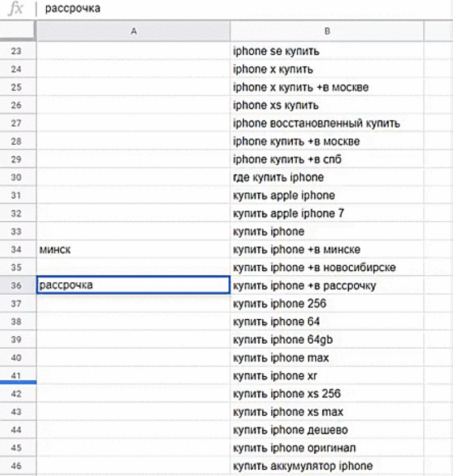
Task: Select row 28 header
Action: pyautogui.click(x=18, y=141)
